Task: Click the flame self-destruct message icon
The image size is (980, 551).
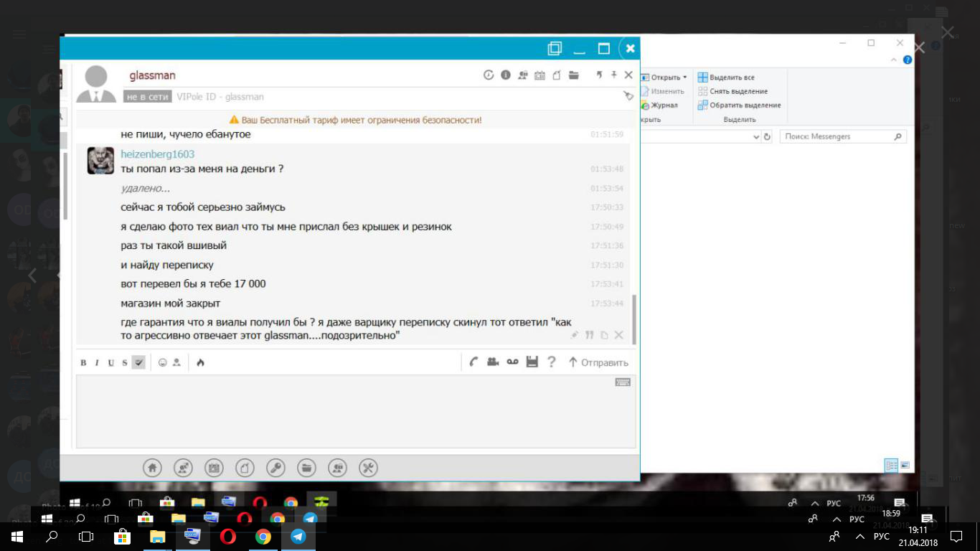Action: [201, 363]
